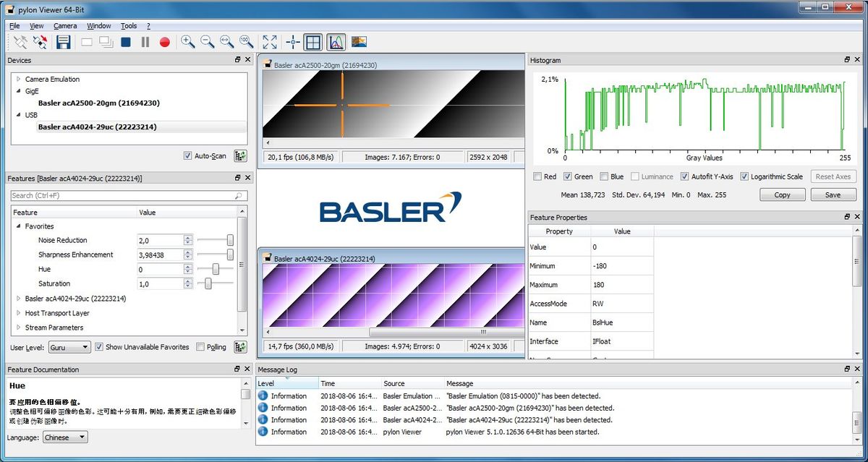The image size is (868, 462).
Task: Click the Fit to Window arrows icon
Action: [270, 42]
